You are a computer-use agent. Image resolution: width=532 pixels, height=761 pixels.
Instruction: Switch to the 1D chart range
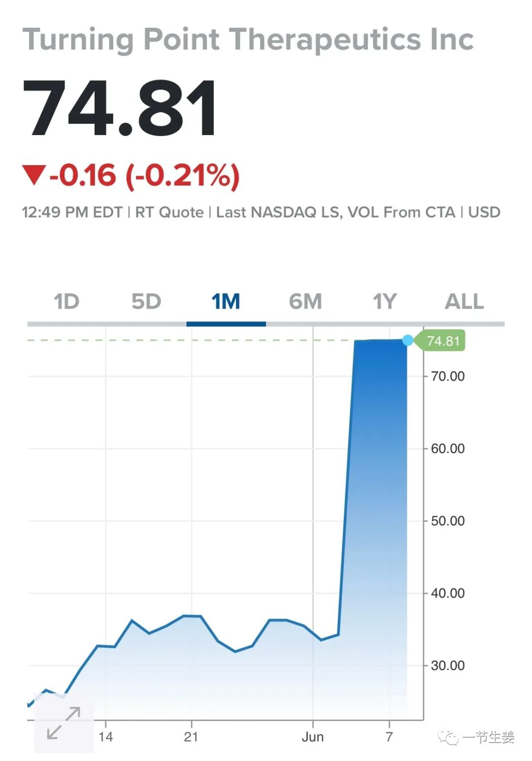66,302
